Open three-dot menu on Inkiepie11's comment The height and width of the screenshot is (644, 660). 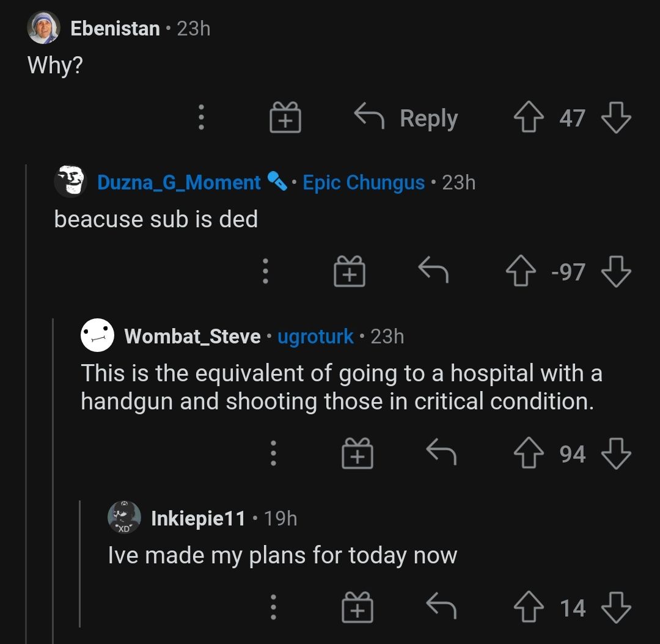[273, 608]
